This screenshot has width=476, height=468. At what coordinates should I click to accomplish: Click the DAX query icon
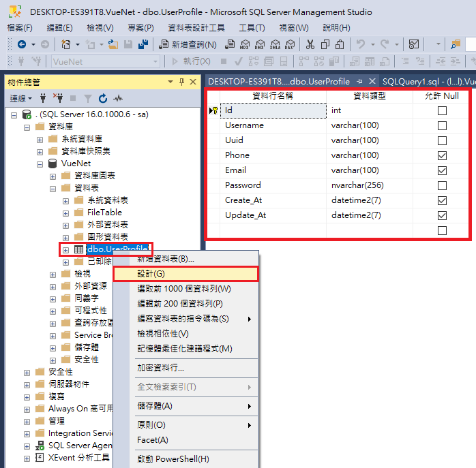pos(290,44)
